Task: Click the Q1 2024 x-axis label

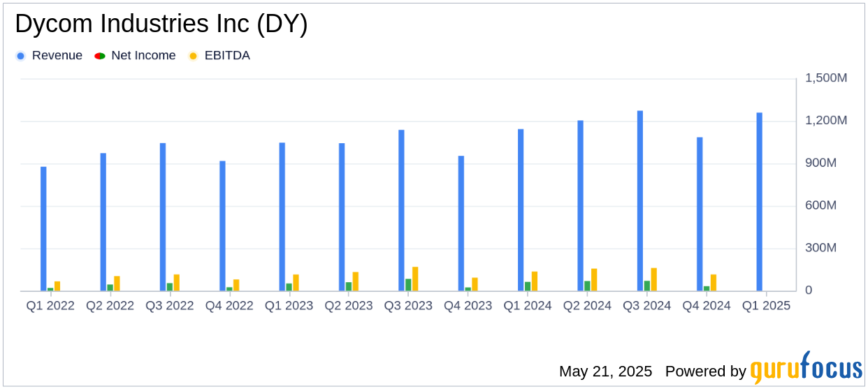Action: [x=528, y=306]
